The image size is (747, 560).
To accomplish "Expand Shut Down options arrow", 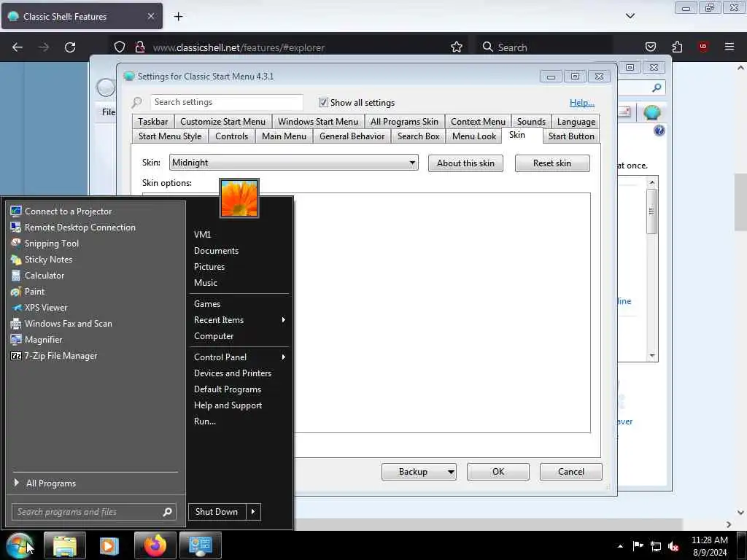I will click(x=253, y=512).
